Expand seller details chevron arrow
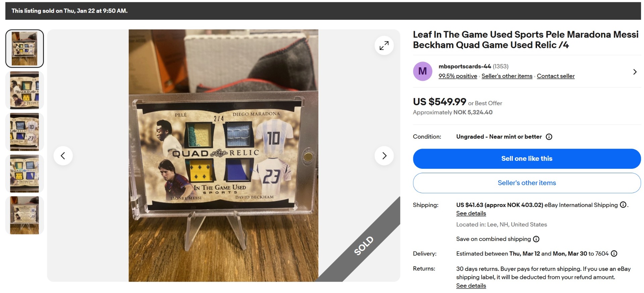This screenshot has width=644, height=293. pyautogui.click(x=635, y=72)
